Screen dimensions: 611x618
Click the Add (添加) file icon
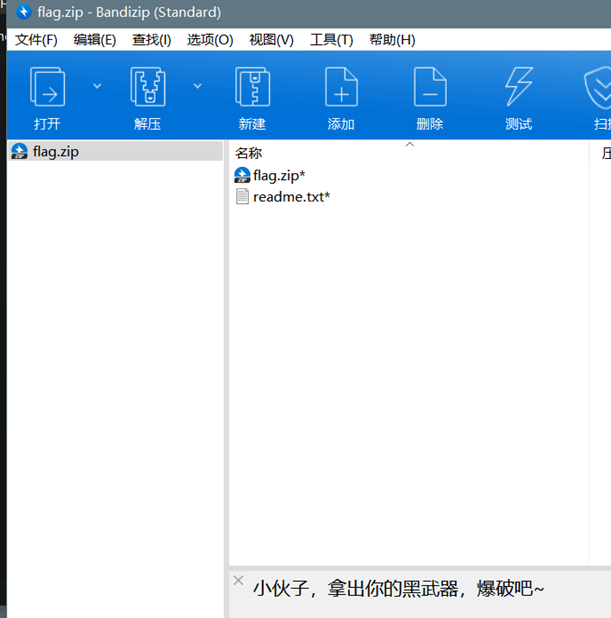click(341, 88)
